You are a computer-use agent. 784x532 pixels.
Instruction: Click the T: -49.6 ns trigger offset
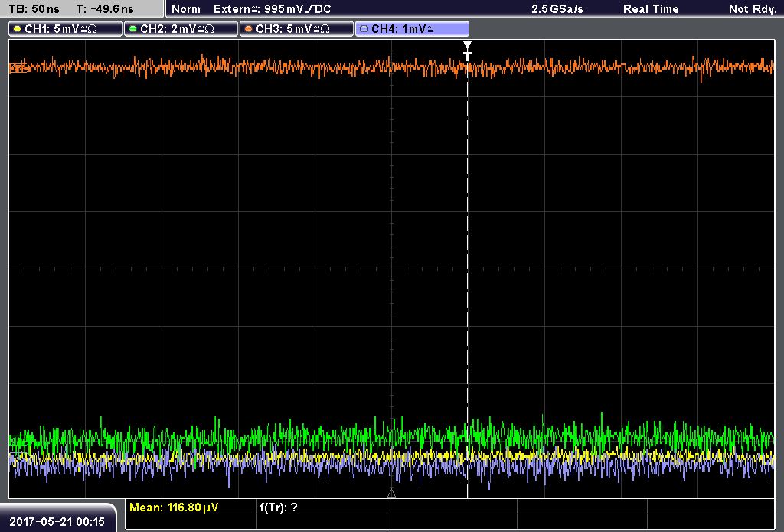(105, 9)
